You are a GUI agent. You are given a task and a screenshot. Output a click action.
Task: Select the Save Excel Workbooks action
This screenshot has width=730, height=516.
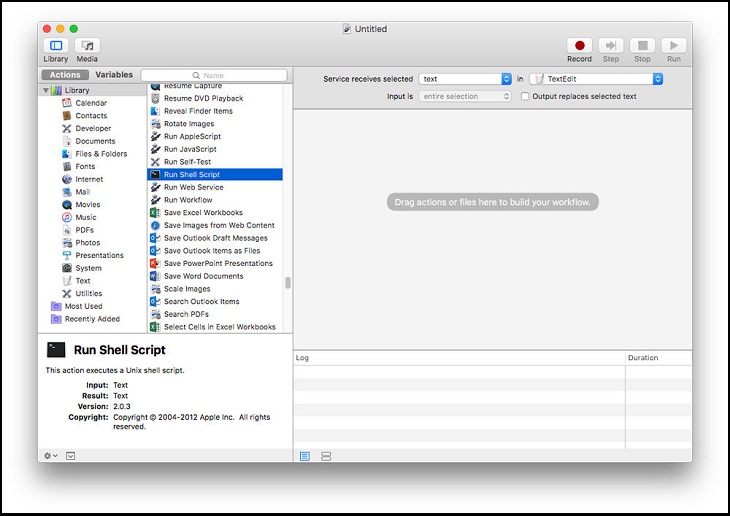pyautogui.click(x=215, y=212)
